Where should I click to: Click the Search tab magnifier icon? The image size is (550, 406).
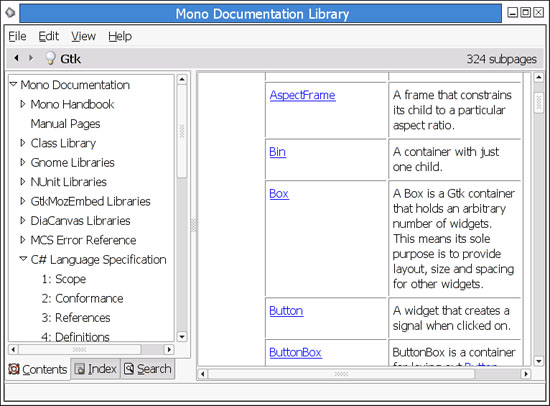pyautogui.click(x=129, y=369)
